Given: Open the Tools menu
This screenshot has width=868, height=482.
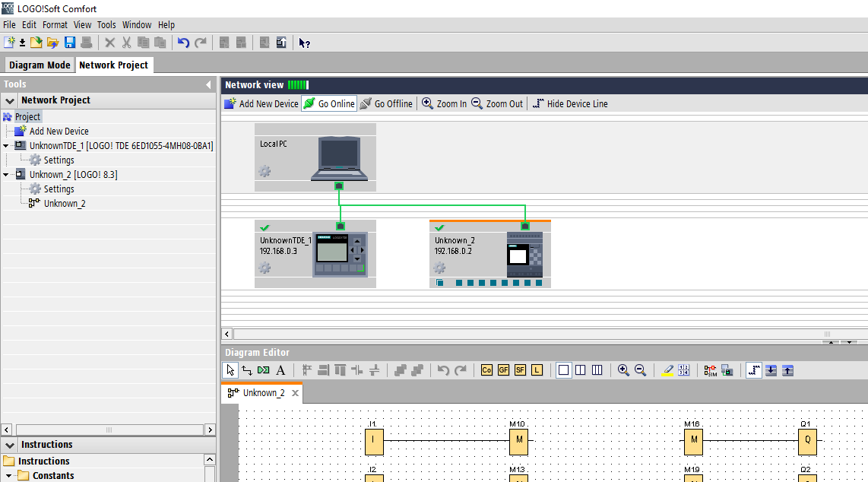Looking at the screenshot, I should 106,25.
